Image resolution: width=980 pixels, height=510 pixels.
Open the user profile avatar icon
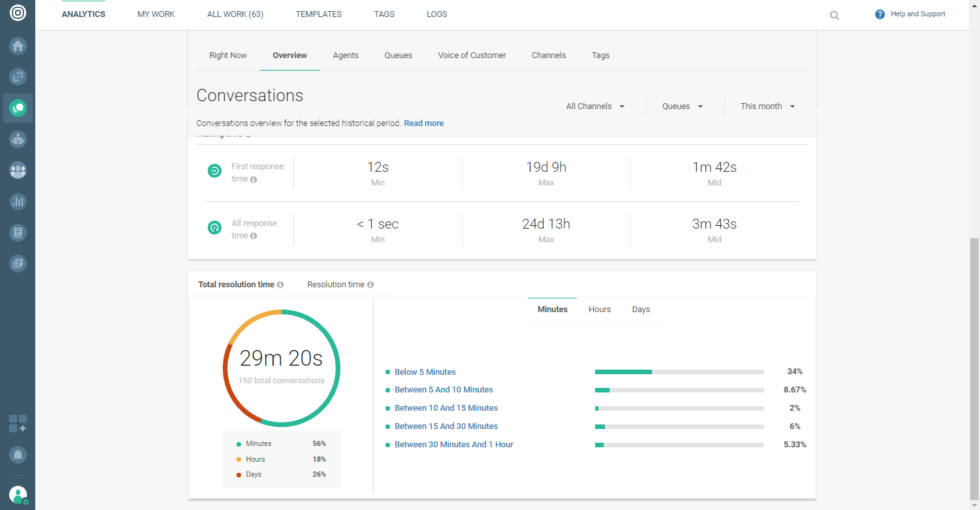coord(18,494)
